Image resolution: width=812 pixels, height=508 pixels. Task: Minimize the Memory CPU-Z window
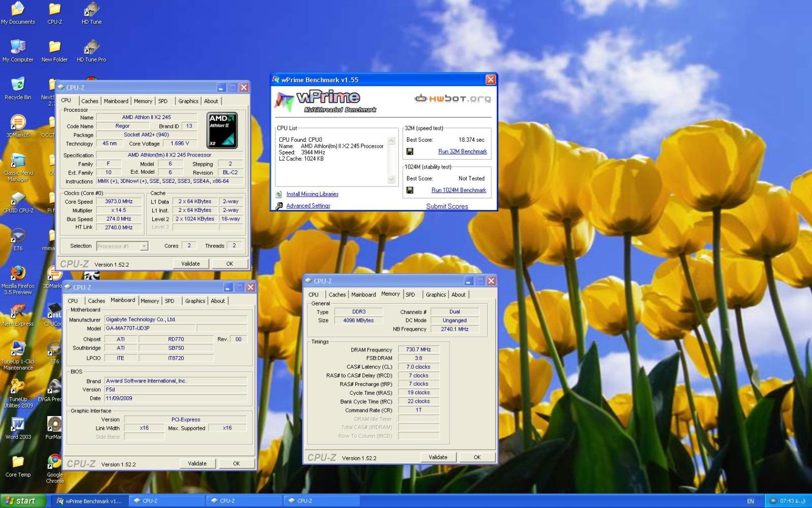pyautogui.click(x=468, y=281)
